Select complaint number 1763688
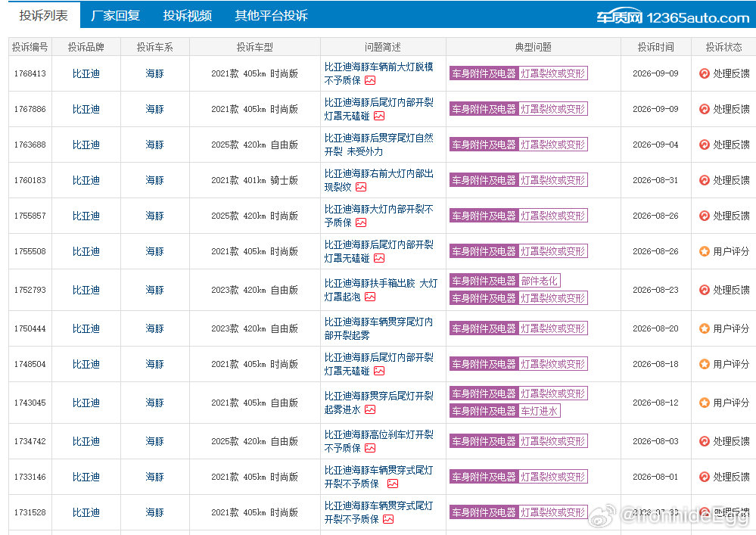This screenshot has height=535, width=756. [30, 145]
